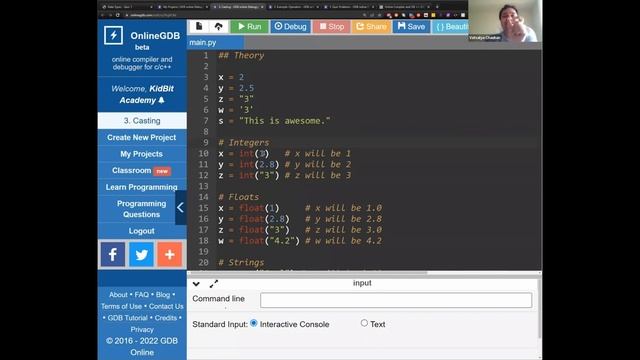Stop execution with the Stop button
This screenshot has height=360, width=640.
point(331,27)
